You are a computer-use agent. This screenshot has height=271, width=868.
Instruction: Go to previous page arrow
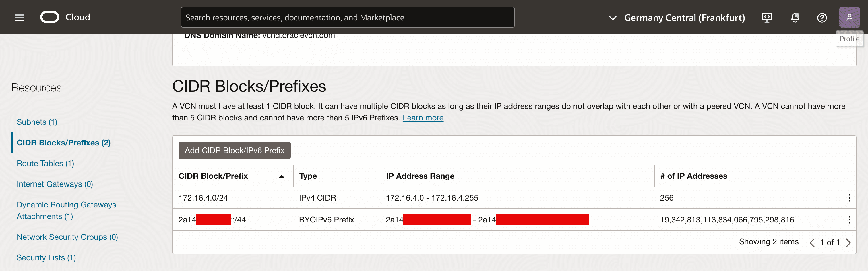812,243
